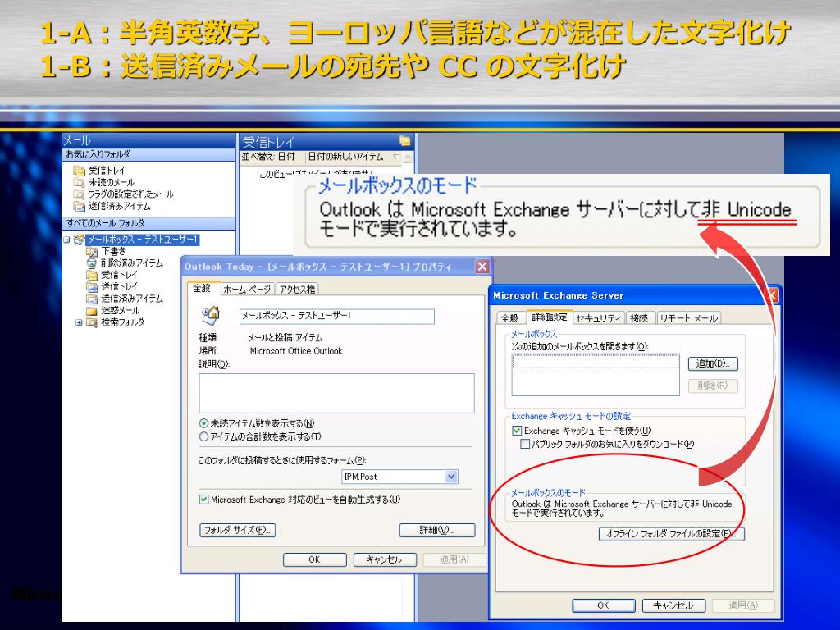Screen dimensions: 840x630
Task: Open the セキュリティ tab
Action: pyautogui.click(x=598, y=318)
